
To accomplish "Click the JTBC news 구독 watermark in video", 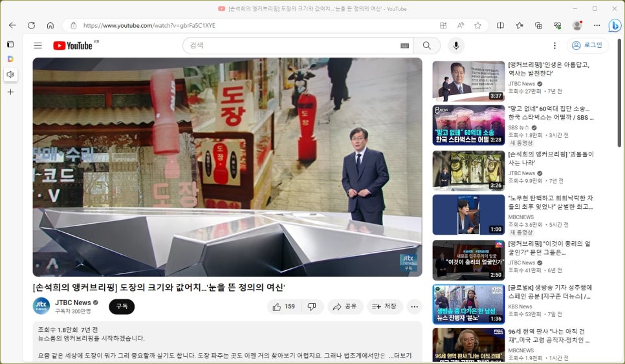I will [408, 263].
